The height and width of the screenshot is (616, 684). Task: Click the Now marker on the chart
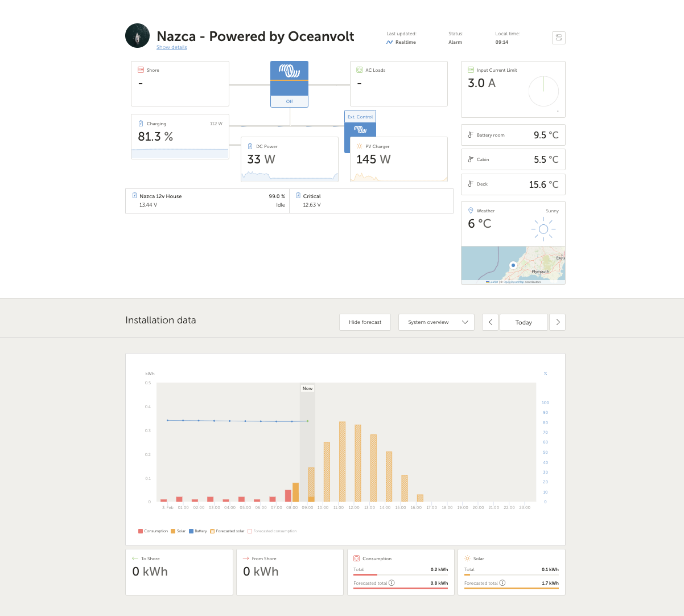307,388
